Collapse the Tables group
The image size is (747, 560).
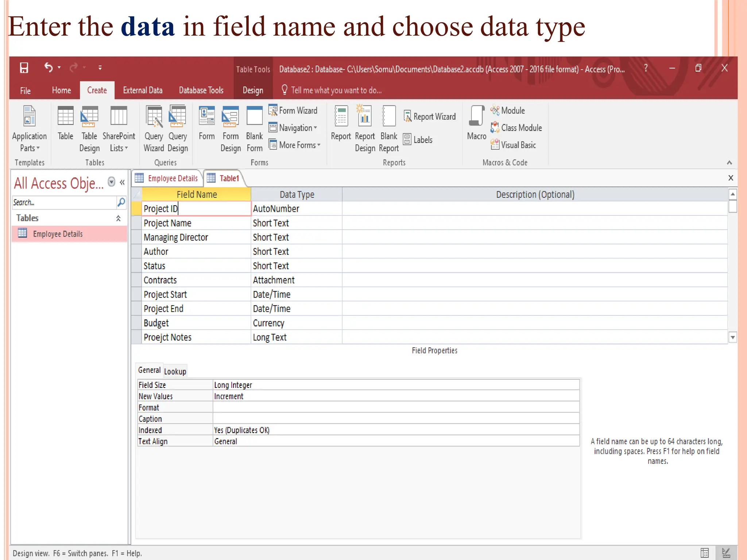click(x=118, y=218)
